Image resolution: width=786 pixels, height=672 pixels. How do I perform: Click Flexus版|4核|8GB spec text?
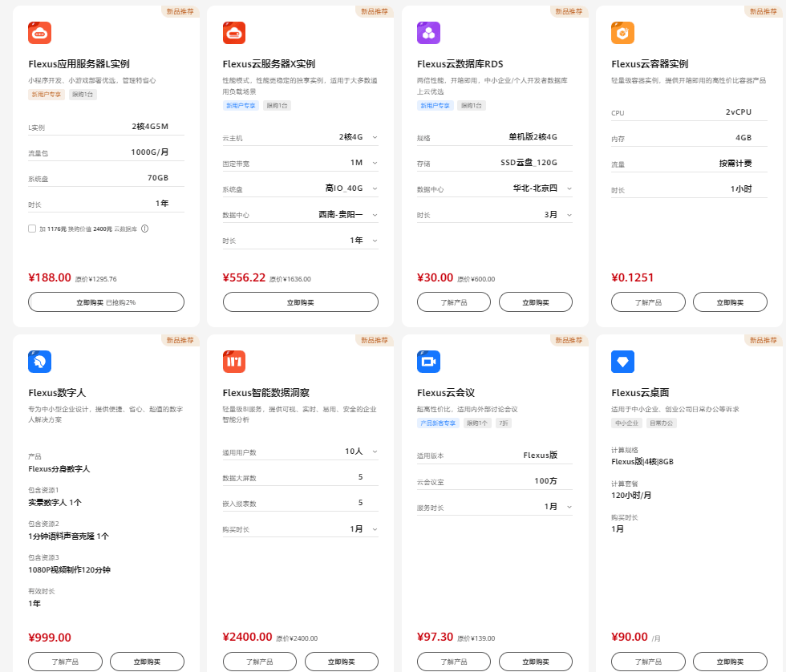(642, 462)
